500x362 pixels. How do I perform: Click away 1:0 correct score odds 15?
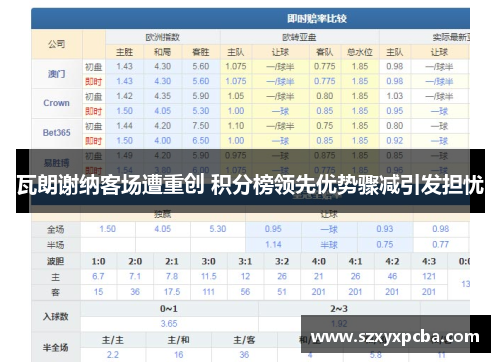(98, 292)
